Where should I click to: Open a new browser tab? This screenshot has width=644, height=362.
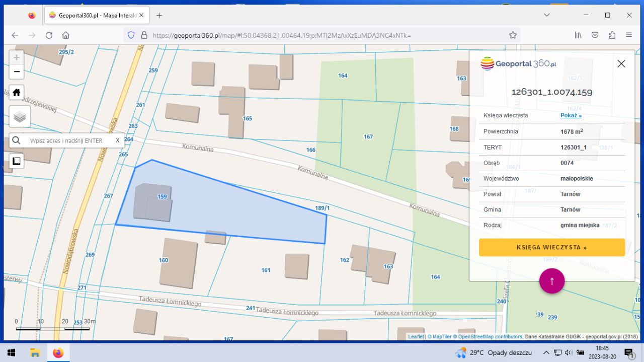[159, 15]
